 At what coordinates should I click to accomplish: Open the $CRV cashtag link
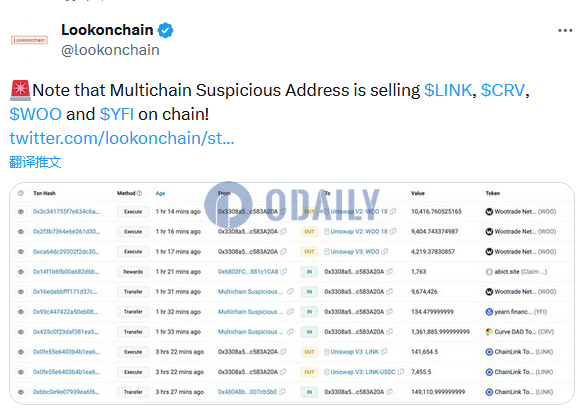click(x=503, y=90)
